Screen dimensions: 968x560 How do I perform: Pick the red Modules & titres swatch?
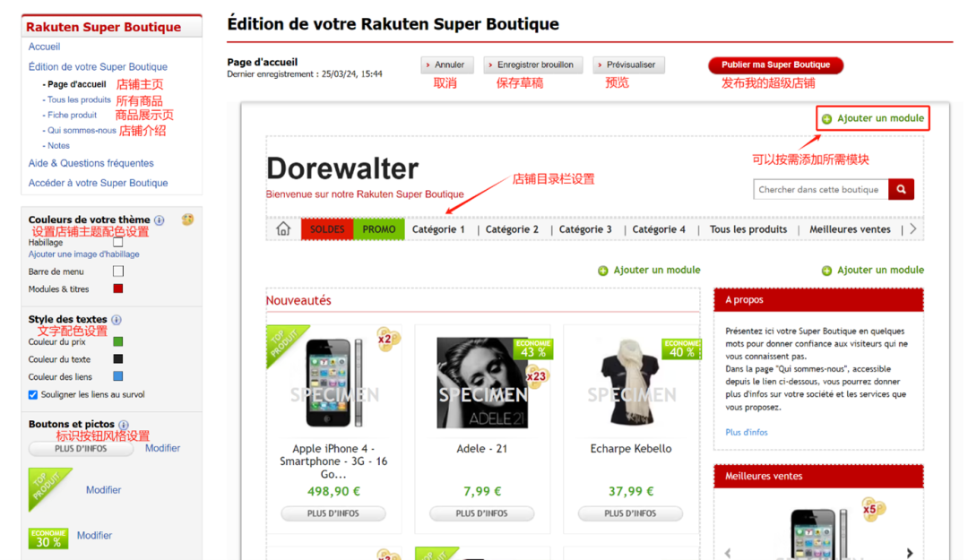(118, 289)
